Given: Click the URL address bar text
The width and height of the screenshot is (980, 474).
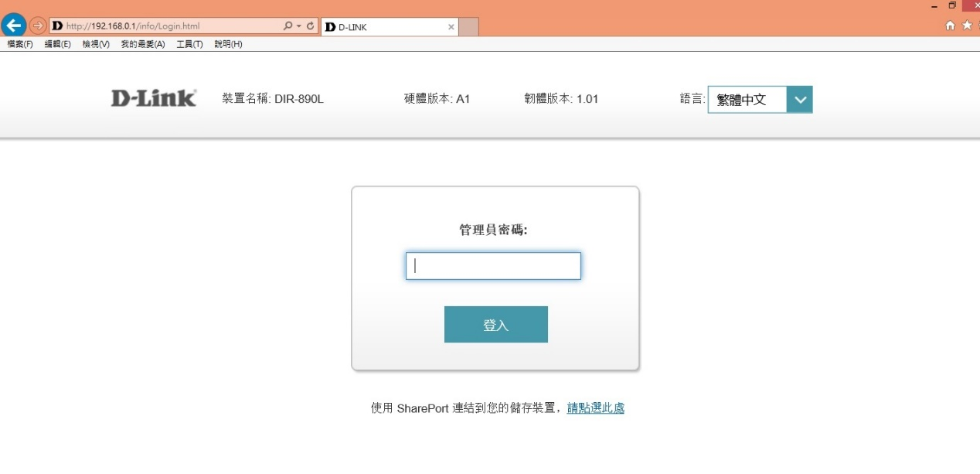Looking at the screenshot, I should (155, 26).
